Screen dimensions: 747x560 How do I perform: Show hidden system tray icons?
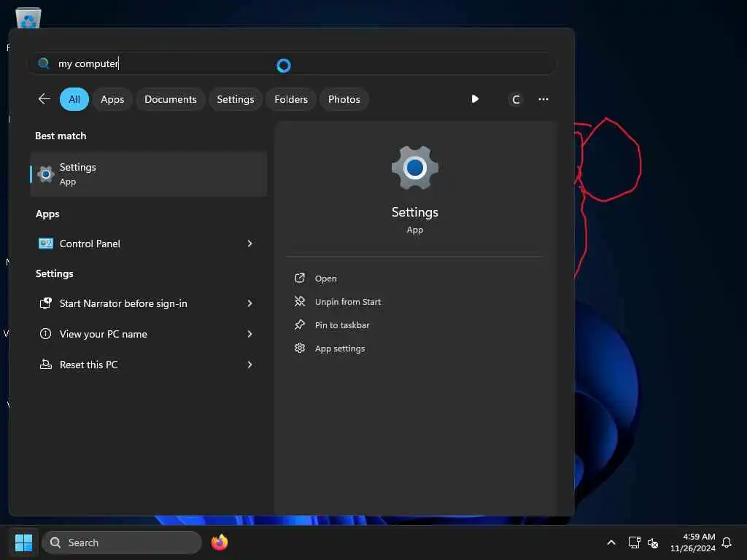[x=611, y=542]
